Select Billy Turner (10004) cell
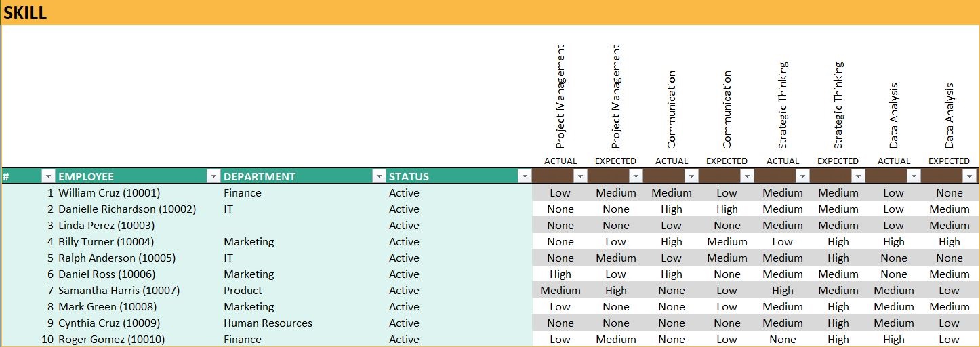980x347 pixels. 138,241
